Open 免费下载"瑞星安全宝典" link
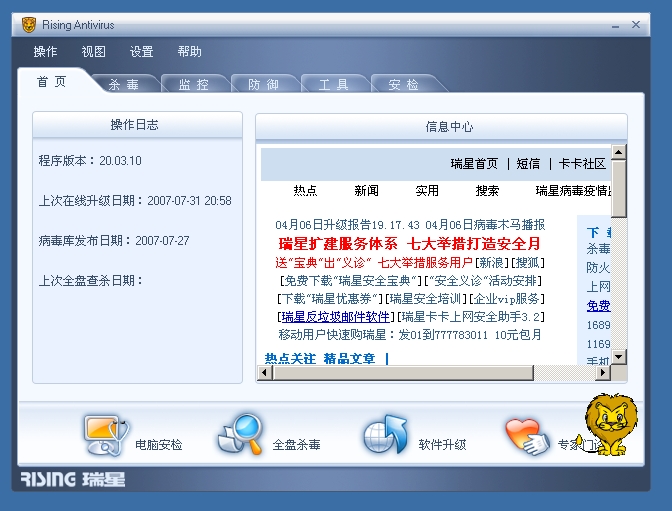Viewport: 672px width, 511px height. click(351, 281)
